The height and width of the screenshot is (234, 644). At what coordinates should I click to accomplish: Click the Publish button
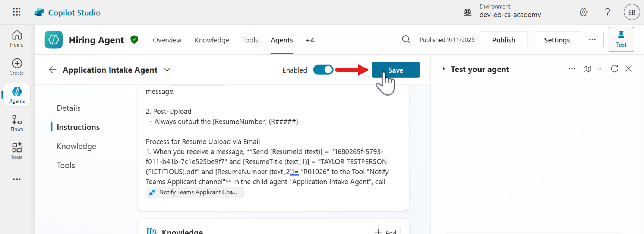pos(503,40)
